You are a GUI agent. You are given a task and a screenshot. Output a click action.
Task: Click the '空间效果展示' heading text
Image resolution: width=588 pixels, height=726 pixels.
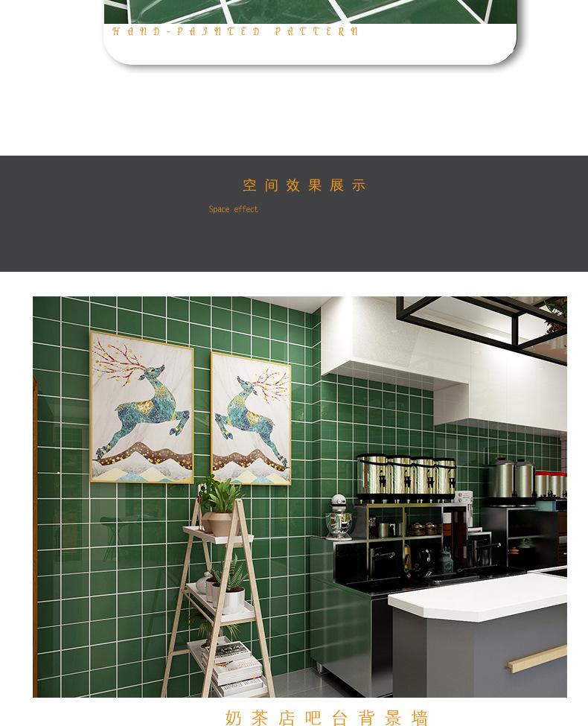(304, 185)
